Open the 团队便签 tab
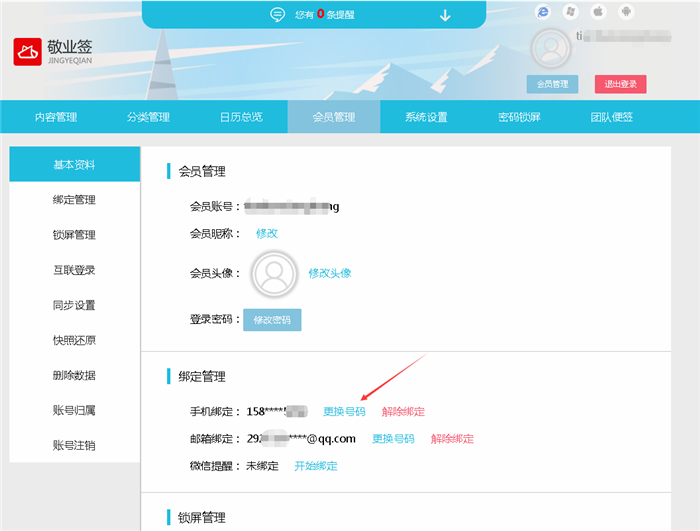The width and height of the screenshot is (700, 531). pyautogui.click(x=612, y=117)
